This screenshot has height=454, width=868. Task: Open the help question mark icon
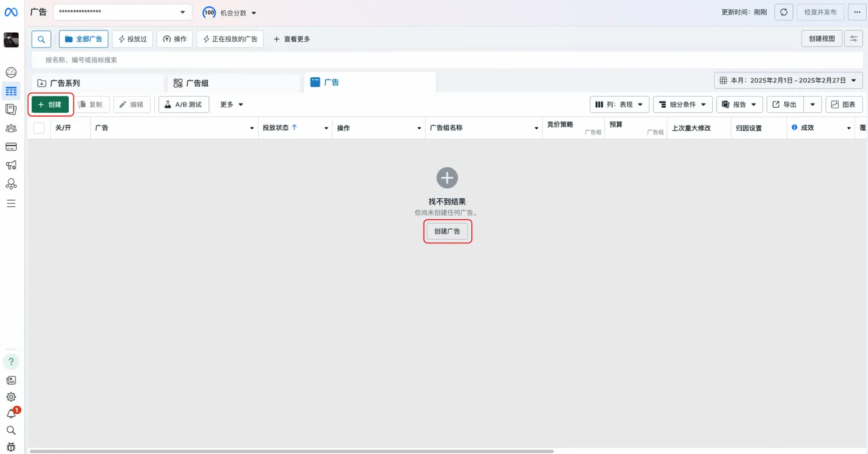(x=11, y=362)
